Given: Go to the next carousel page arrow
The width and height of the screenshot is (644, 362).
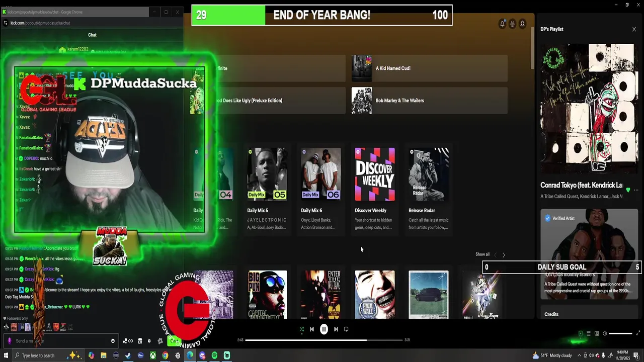Looking at the screenshot, I should (x=504, y=255).
